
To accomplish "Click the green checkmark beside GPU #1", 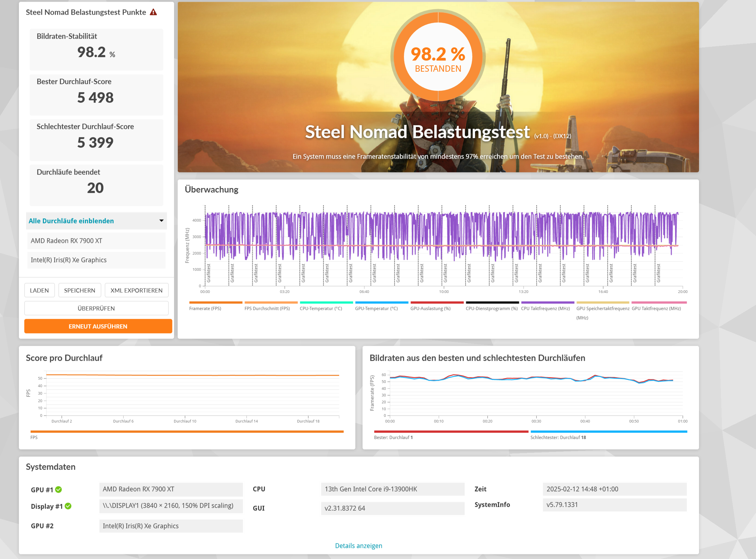I will click(x=58, y=490).
